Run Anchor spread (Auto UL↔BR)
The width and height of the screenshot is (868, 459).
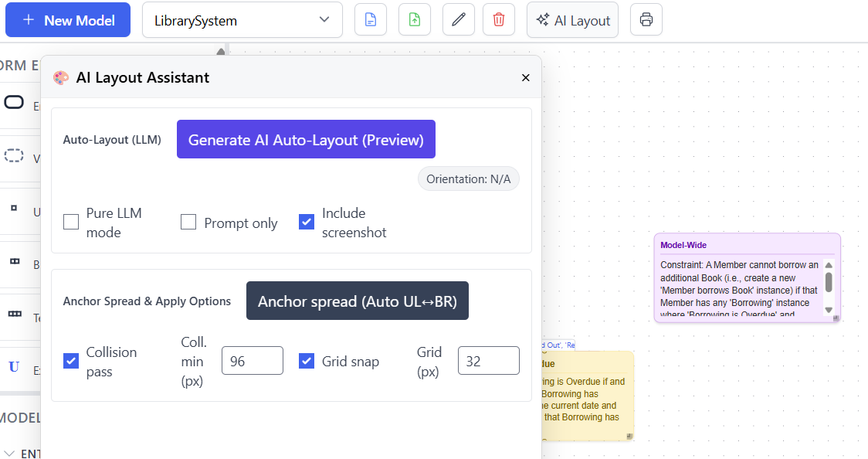(x=358, y=301)
